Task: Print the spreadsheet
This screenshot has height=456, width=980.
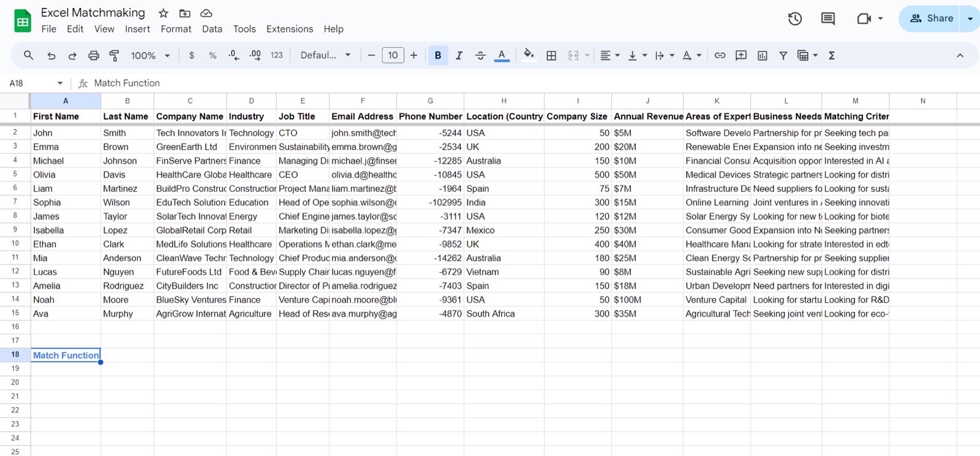Action: click(93, 55)
